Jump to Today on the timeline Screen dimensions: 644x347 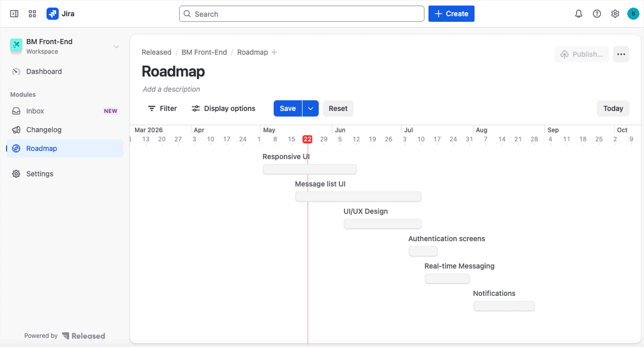point(613,108)
